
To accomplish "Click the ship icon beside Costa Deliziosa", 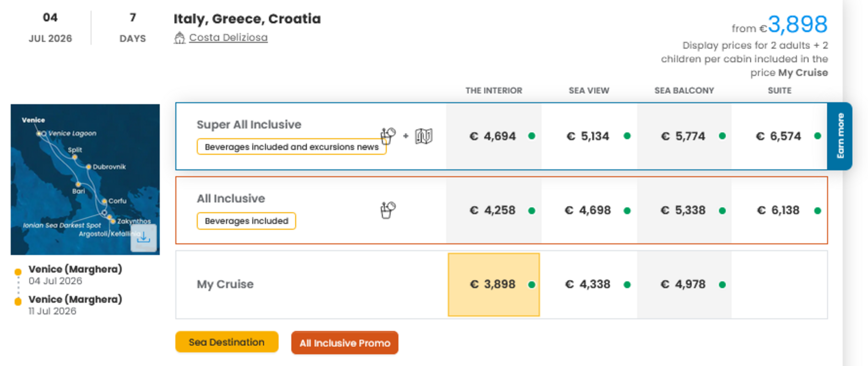I will coord(179,38).
